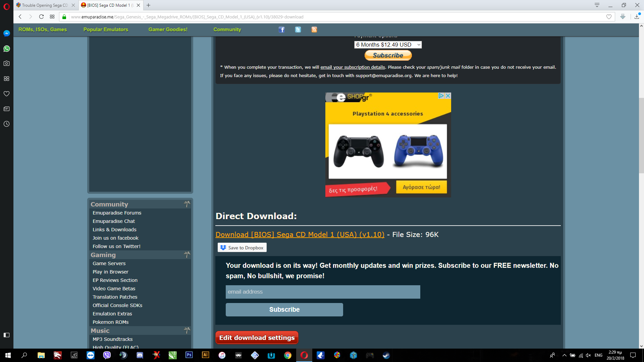Open Join us on facebook link

click(115, 238)
